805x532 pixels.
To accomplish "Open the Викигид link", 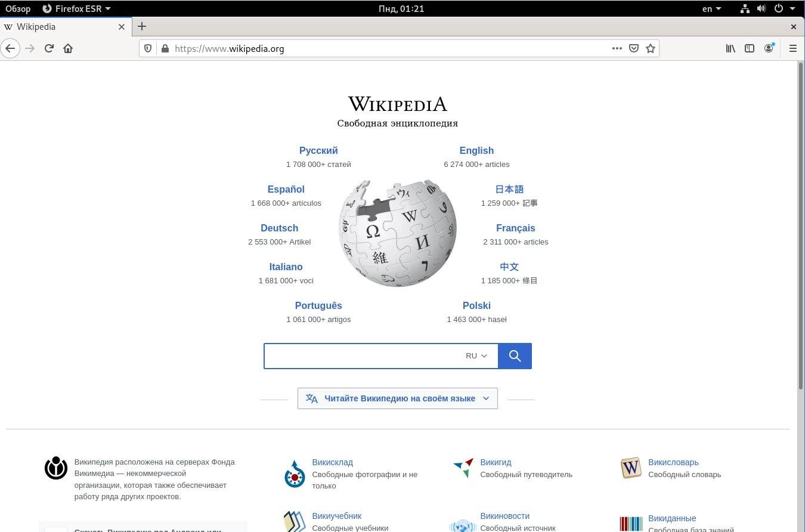I will 496,462.
